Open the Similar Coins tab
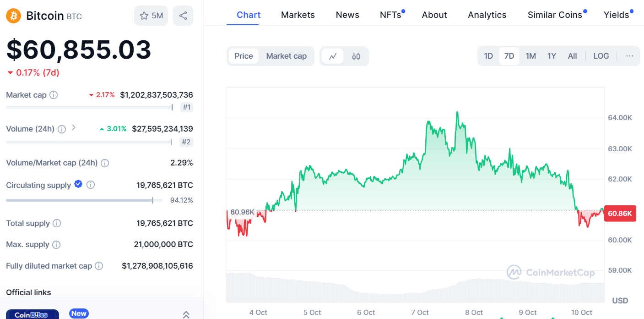This screenshot has width=644, height=319. (x=556, y=15)
